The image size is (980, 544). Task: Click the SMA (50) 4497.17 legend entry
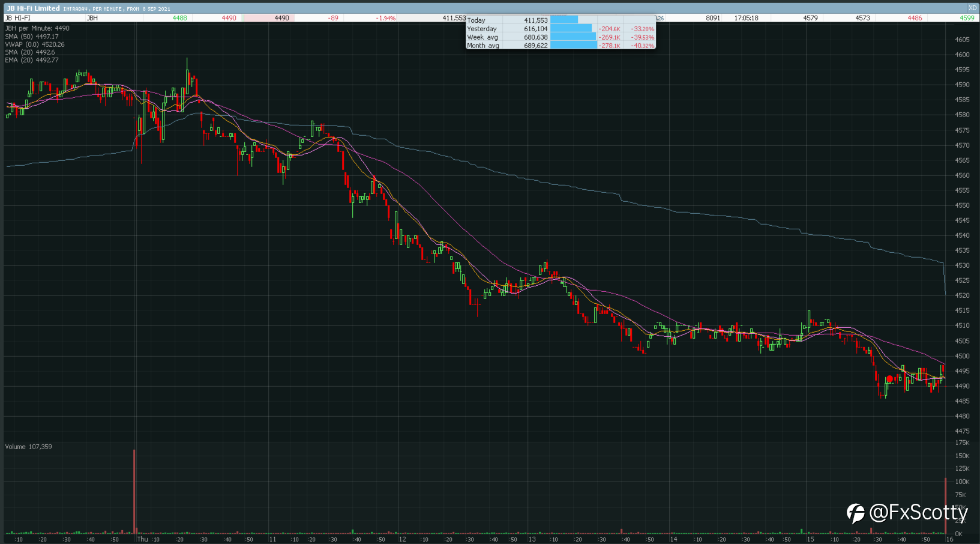point(32,37)
